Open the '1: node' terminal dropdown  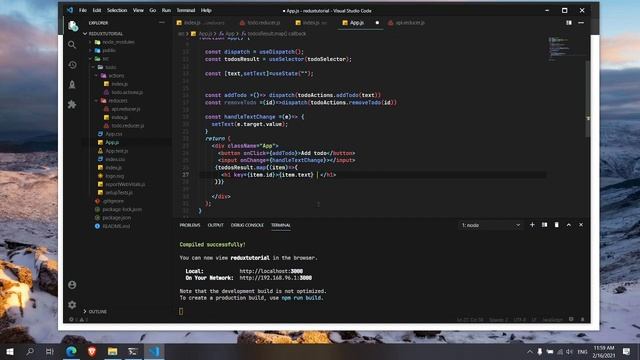(x=491, y=225)
